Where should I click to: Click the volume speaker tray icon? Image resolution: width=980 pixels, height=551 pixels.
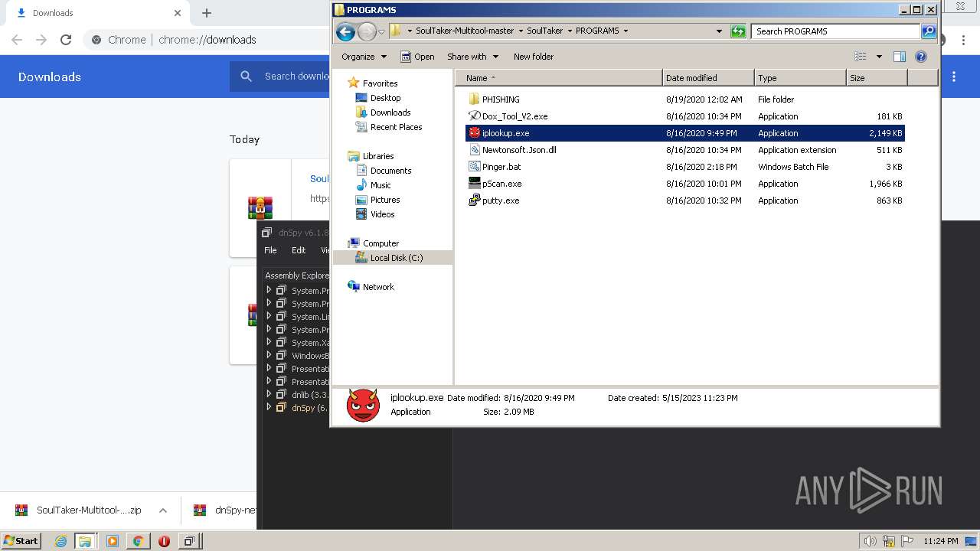pos(870,541)
